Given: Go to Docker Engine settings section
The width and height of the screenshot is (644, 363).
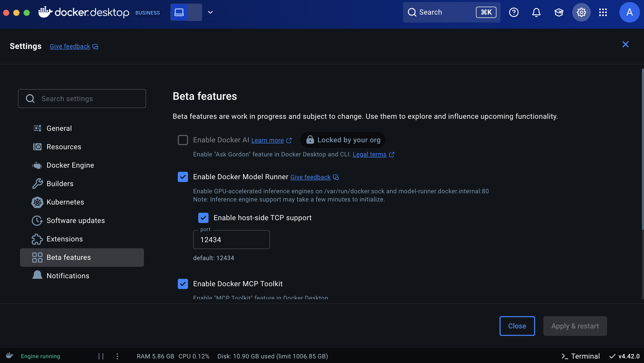Looking at the screenshot, I should (70, 165).
